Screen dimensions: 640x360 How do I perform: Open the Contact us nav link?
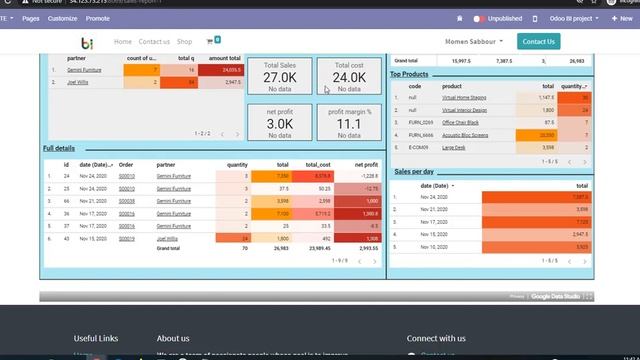pos(154,42)
